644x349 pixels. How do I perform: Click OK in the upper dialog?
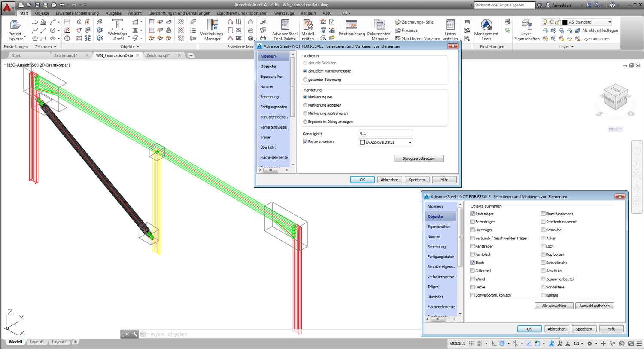[362, 180]
